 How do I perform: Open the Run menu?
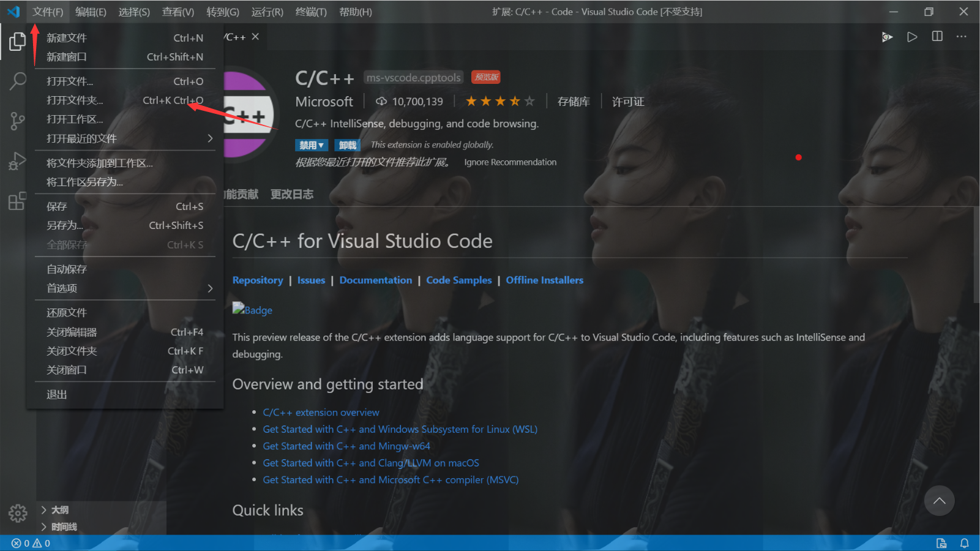click(267, 12)
